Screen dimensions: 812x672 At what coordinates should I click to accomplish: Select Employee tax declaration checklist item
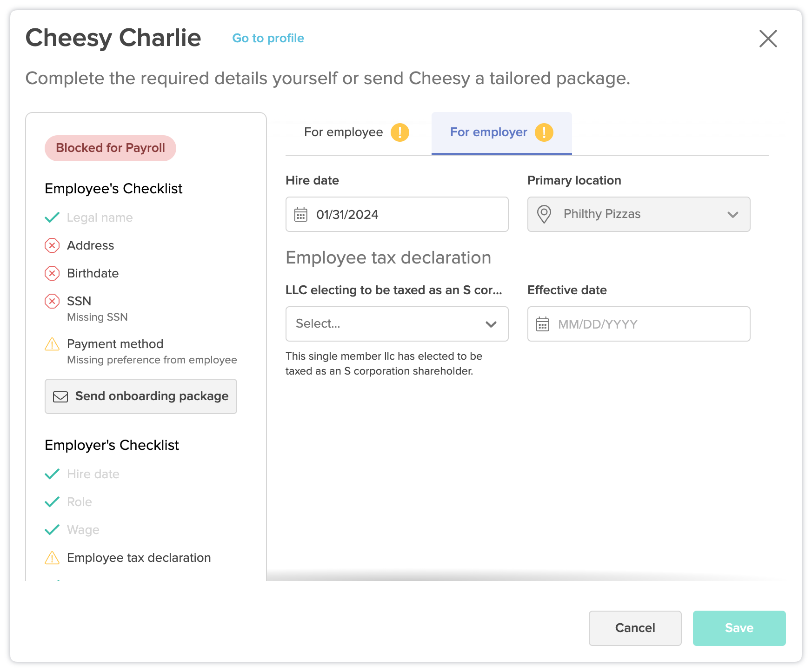[139, 558]
